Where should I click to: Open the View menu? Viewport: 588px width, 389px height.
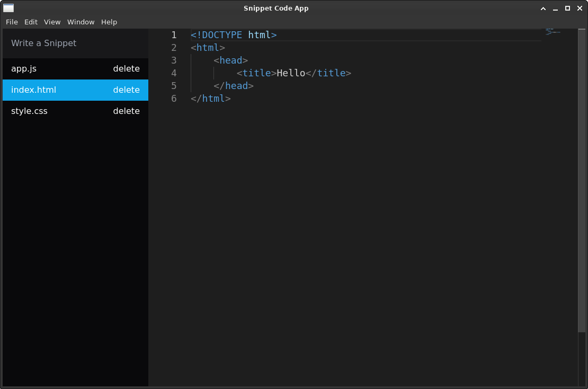(x=52, y=22)
